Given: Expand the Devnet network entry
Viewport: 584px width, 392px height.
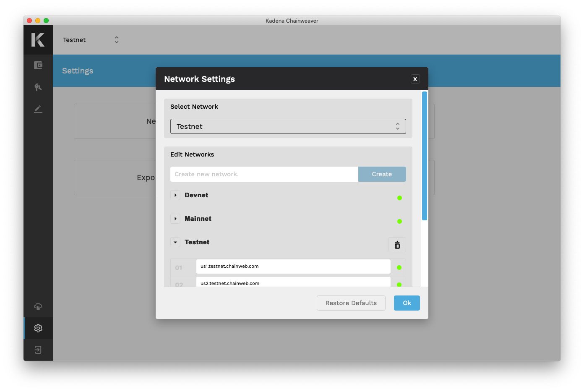Looking at the screenshot, I should (175, 195).
